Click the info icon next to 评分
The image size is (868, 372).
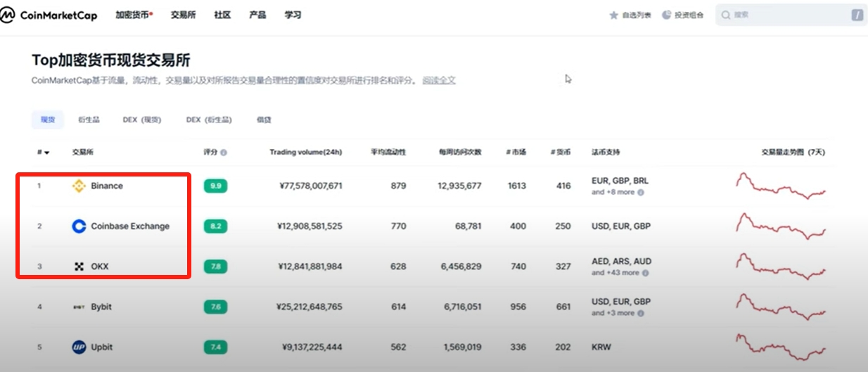pyautogui.click(x=224, y=153)
